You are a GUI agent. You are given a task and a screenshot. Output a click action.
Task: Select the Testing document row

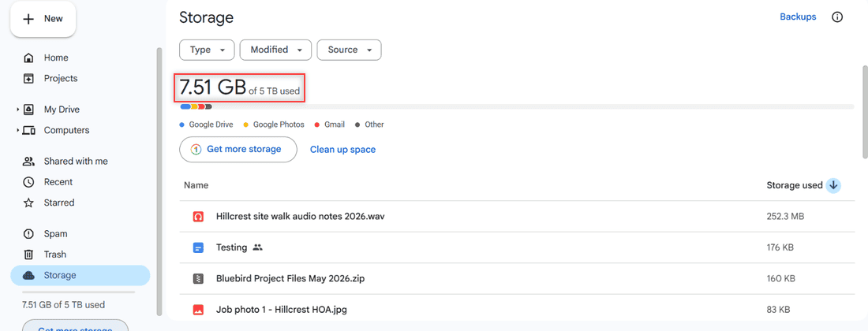517,247
